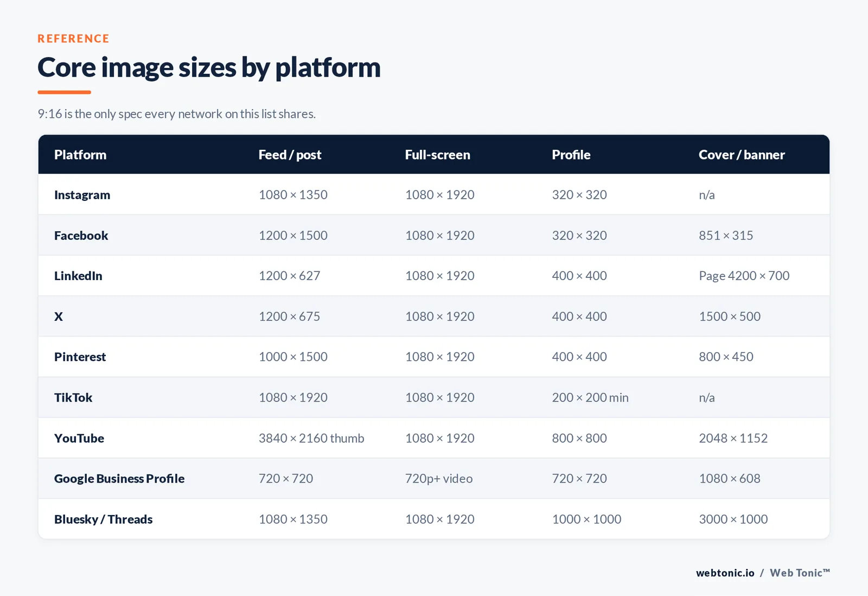Select the X platform row label
Image resolution: width=868 pixels, height=596 pixels.
(x=59, y=316)
